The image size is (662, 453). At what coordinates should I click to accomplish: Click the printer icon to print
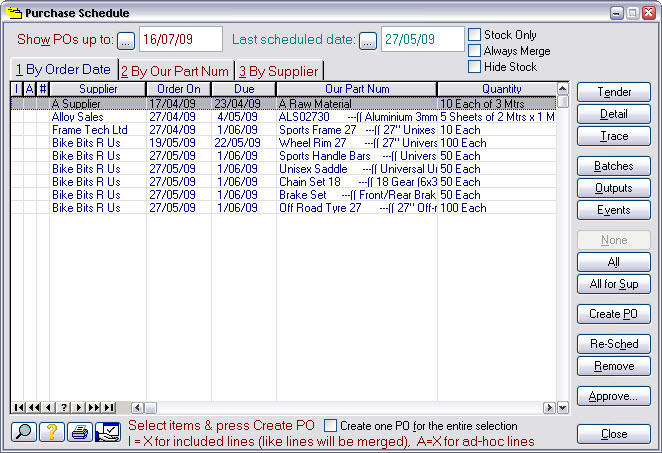click(x=79, y=433)
